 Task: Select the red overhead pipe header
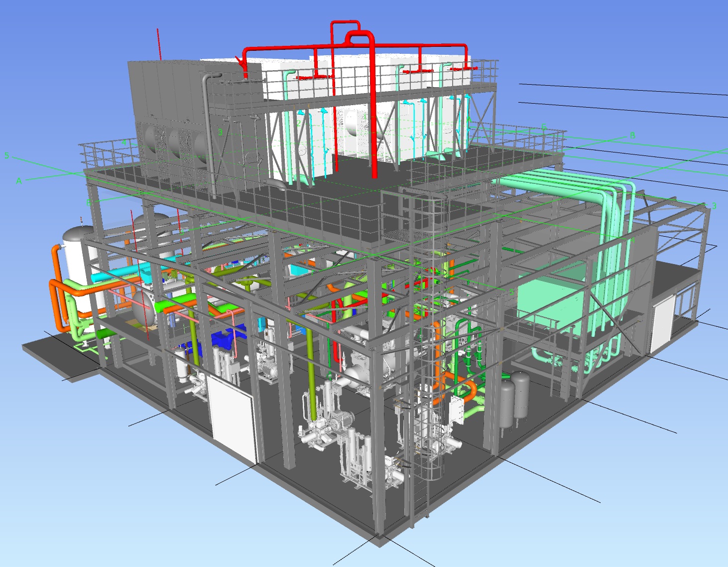(x=349, y=48)
